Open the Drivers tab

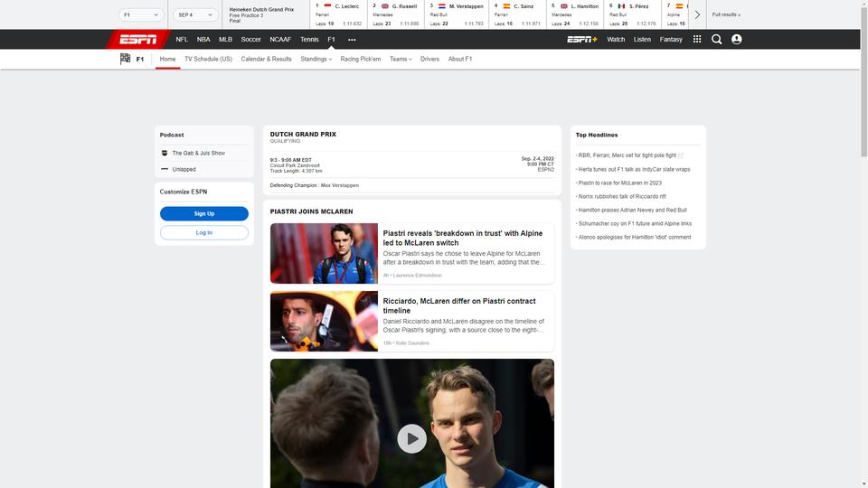pos(429,60)
